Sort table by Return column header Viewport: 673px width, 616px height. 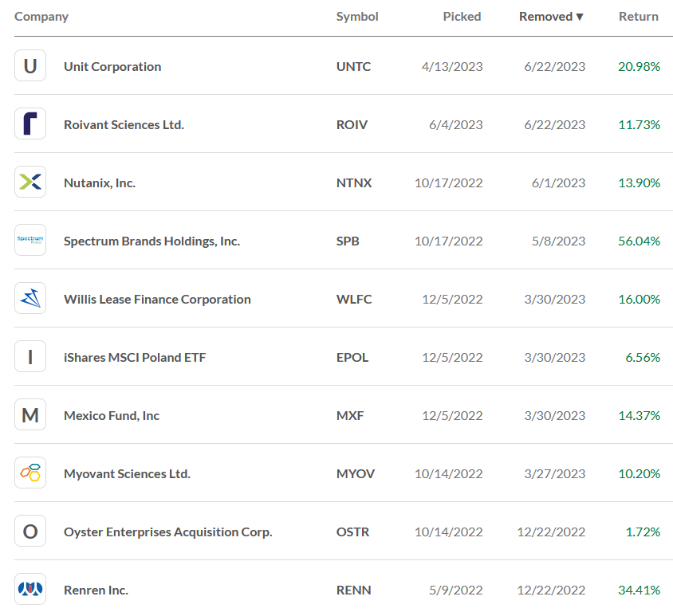638,17
